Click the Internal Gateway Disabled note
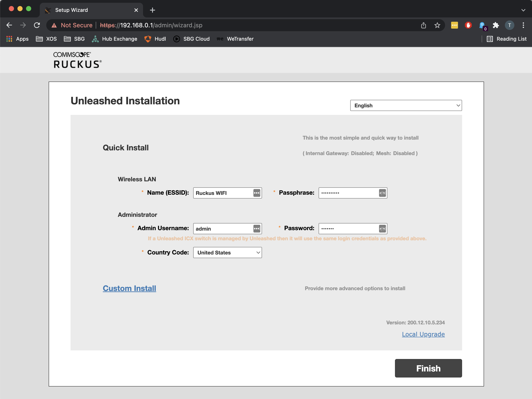 pos(360,153)
